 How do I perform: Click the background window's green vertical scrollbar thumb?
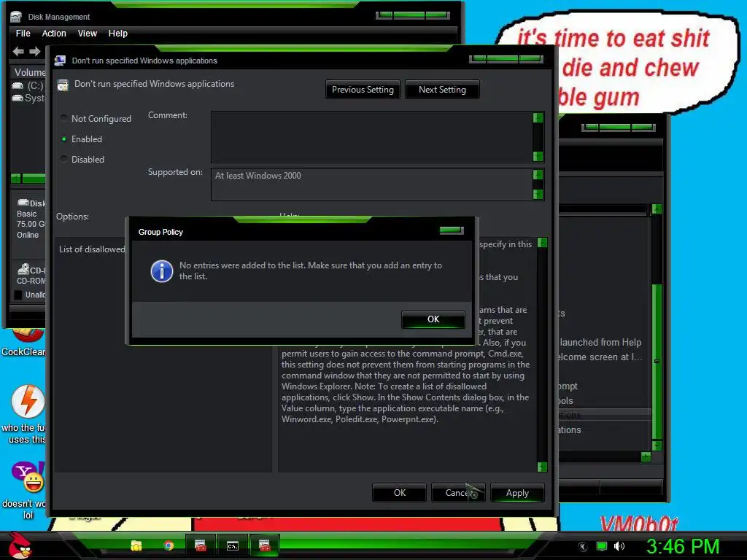[657, 362]
